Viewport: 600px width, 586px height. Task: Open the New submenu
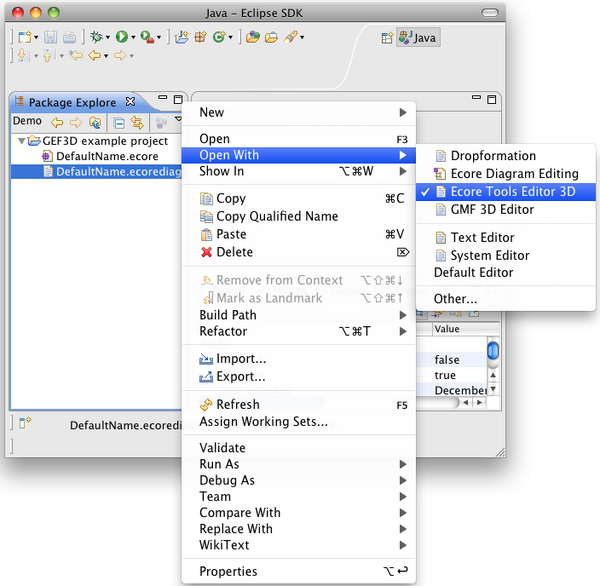pos(298,113)
